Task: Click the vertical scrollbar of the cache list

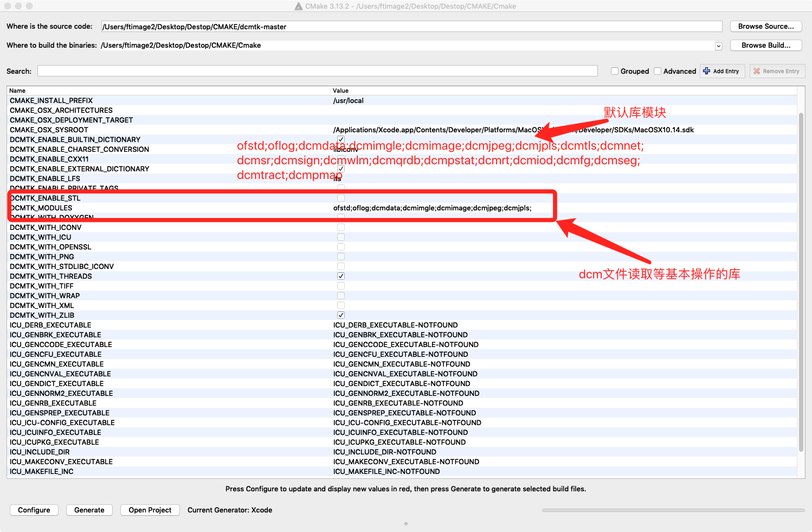Action: tap(801, 282)
